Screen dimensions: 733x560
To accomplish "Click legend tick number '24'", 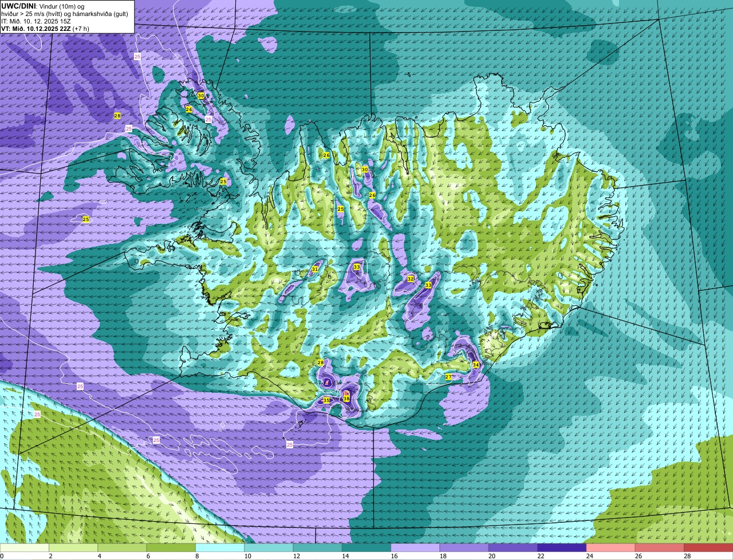I will [589, 555].
